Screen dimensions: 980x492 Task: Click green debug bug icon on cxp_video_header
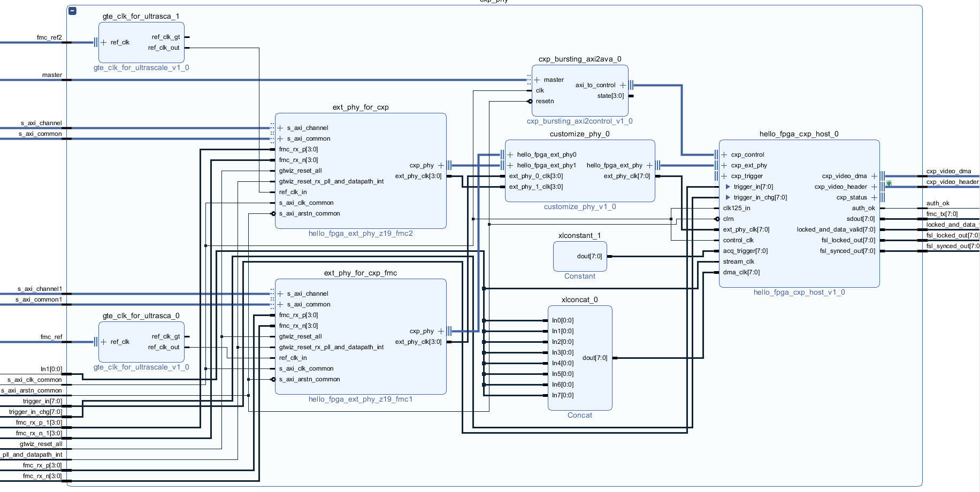(889, 183)
